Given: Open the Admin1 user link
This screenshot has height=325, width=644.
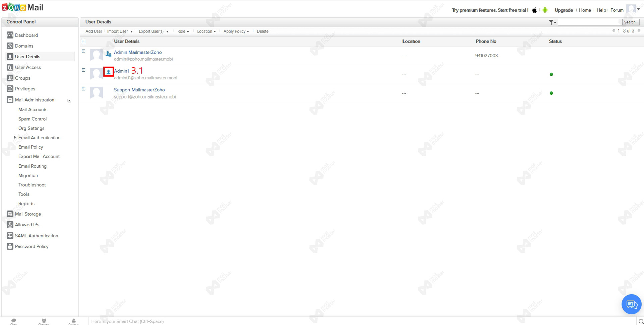Looking at the screenshot, I should [x=121, y=71].
